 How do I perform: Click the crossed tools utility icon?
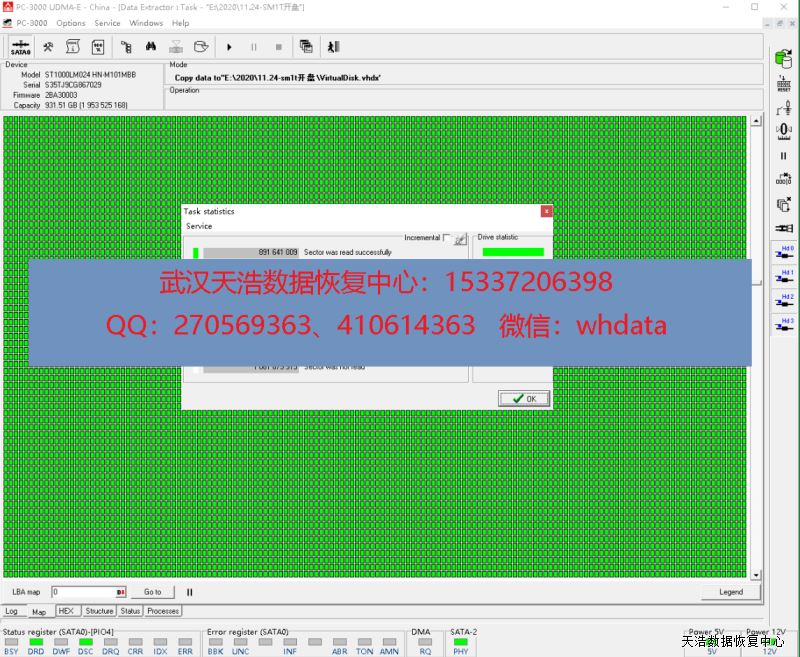47,47
